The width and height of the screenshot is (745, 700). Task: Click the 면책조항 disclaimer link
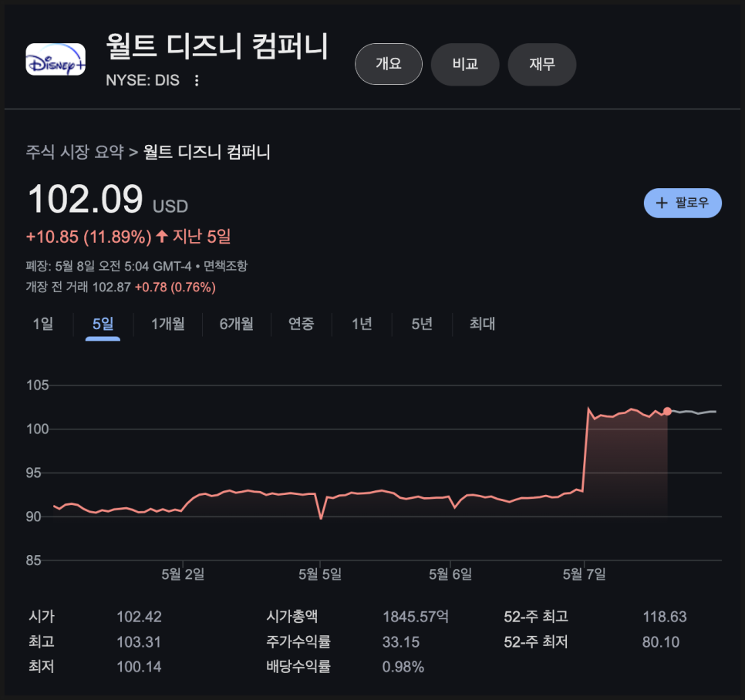pyautogui.click(x=225, y=265)
